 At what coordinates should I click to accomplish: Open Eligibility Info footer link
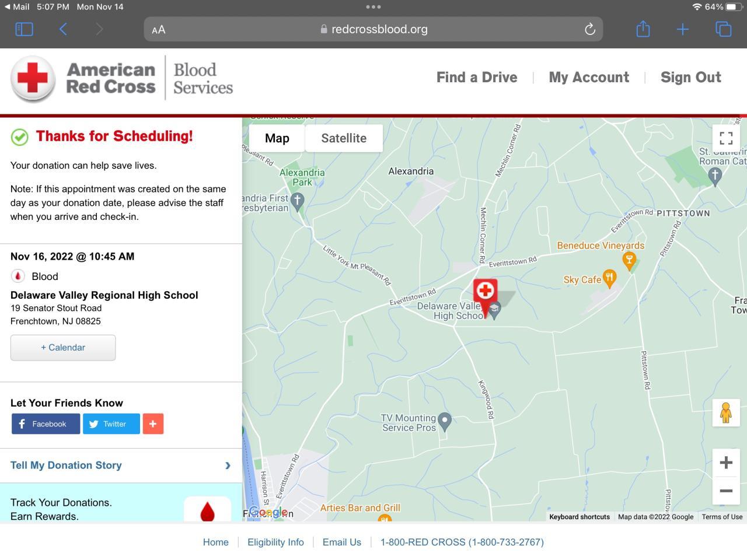[275, 542]
